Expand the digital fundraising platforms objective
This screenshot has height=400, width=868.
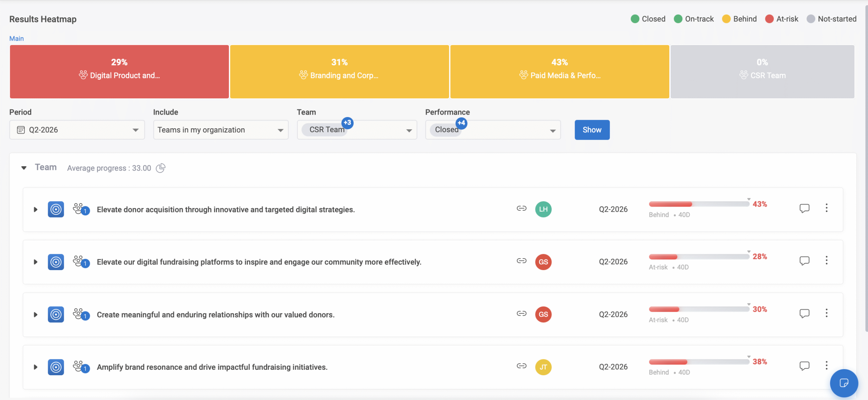click(x=35, y=262)
